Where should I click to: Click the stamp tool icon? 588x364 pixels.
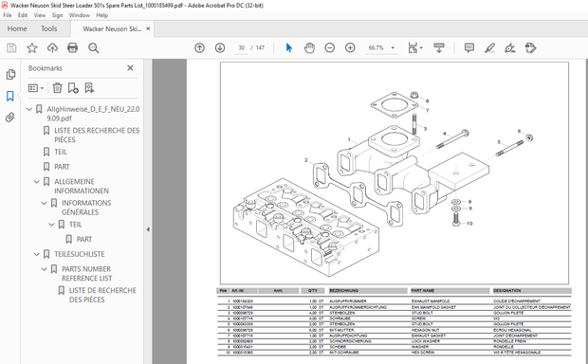[530, 48]
